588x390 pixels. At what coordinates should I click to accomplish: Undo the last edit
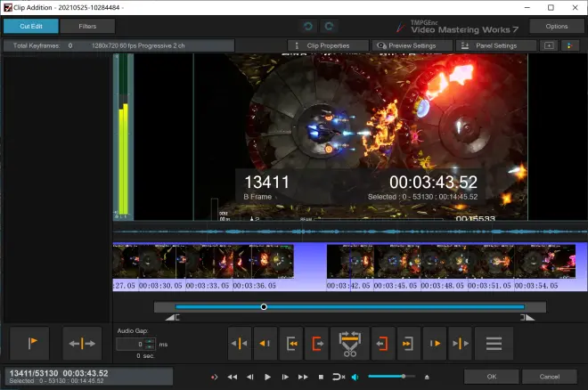(308, 26)
